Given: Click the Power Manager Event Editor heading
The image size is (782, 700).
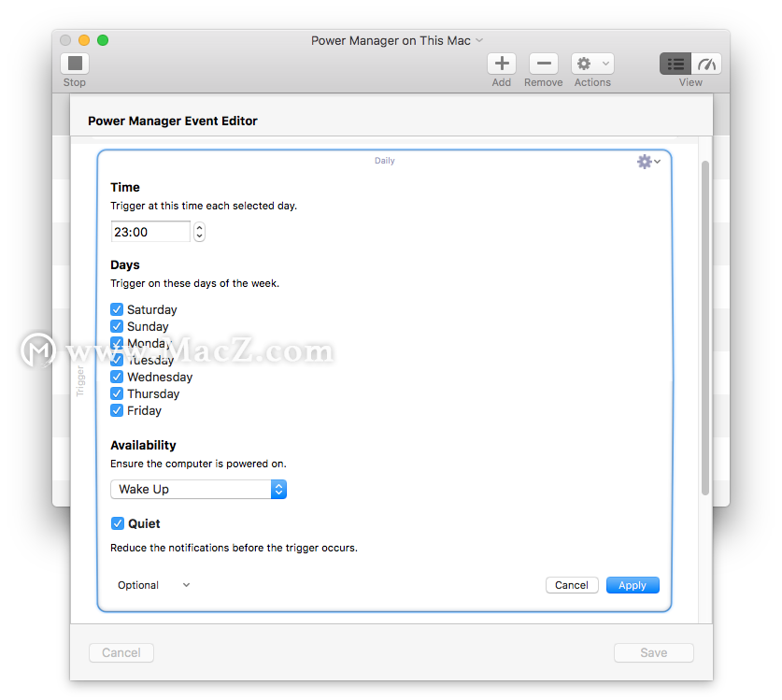Looking at the screenshot, I should pyautogui.click(x=173, y=121).
